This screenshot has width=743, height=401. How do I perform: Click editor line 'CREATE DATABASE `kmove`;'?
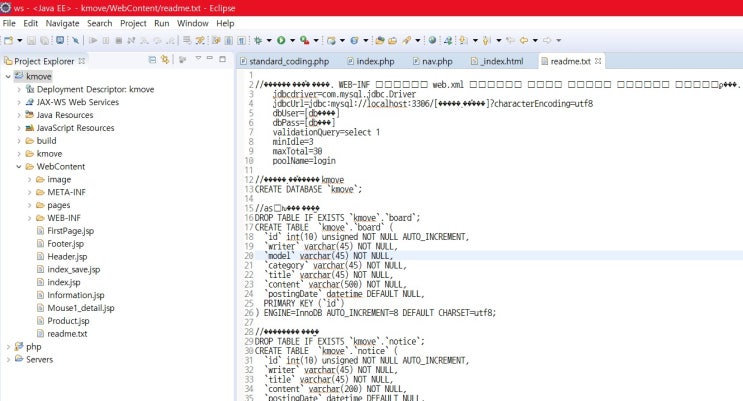(x=308, y=189)
